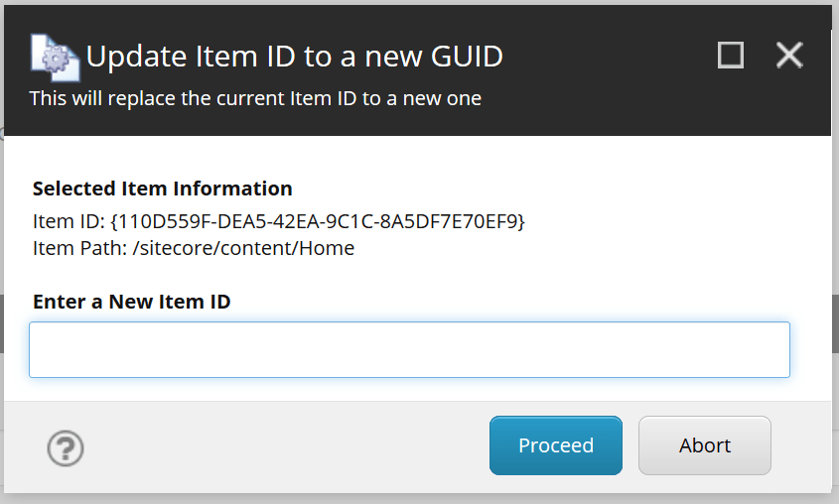Click the word "GUID" in the dialog title
Viewport: 839px width, 504px height.
[467, 57]
